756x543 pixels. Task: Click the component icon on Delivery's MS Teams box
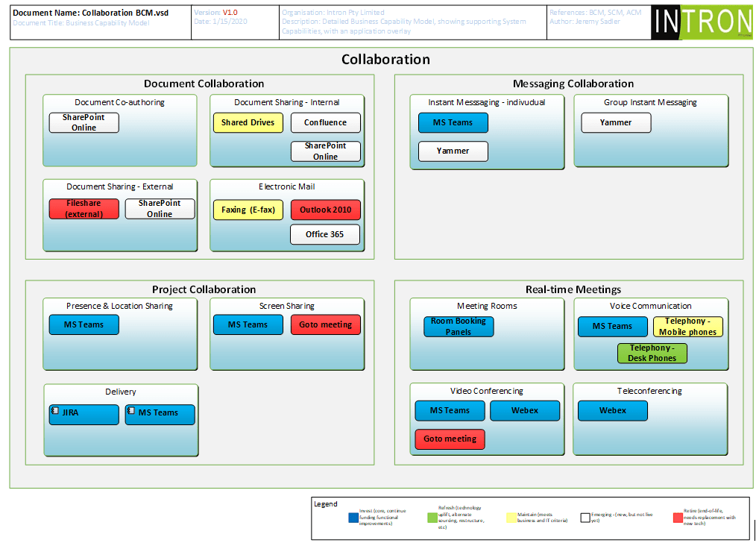pyautogui.click(x=131, y=412)
